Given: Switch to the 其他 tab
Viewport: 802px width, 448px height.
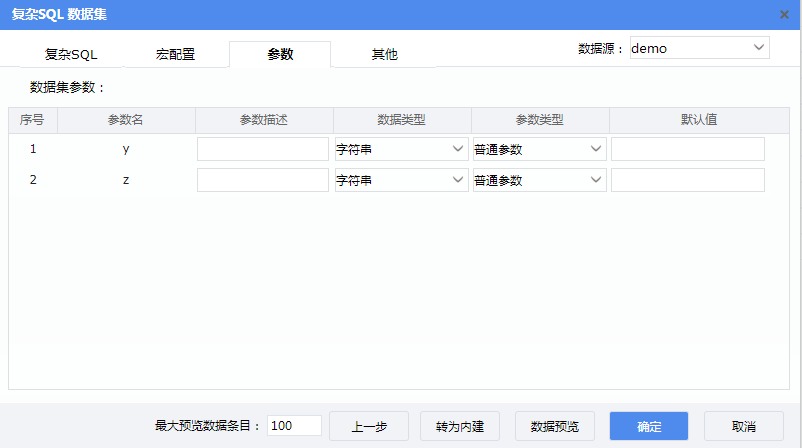Looking at the screenshot, I should [384, 55].
